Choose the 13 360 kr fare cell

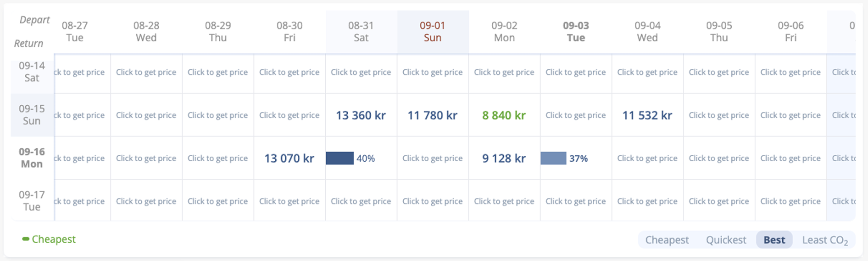(x=361, y=115)
